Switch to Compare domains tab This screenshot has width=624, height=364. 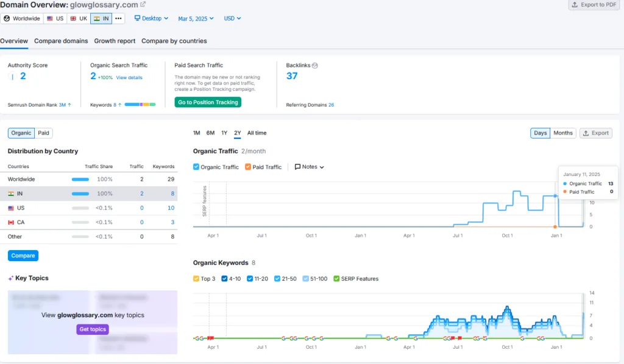coord(61,41)
